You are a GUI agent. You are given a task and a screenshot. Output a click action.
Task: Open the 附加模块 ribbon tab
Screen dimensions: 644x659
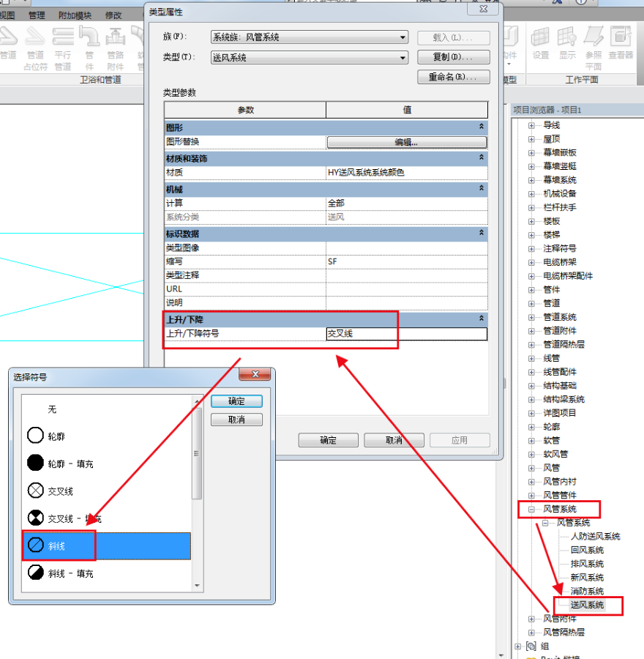pyautogui.click(x=75, y=15)
